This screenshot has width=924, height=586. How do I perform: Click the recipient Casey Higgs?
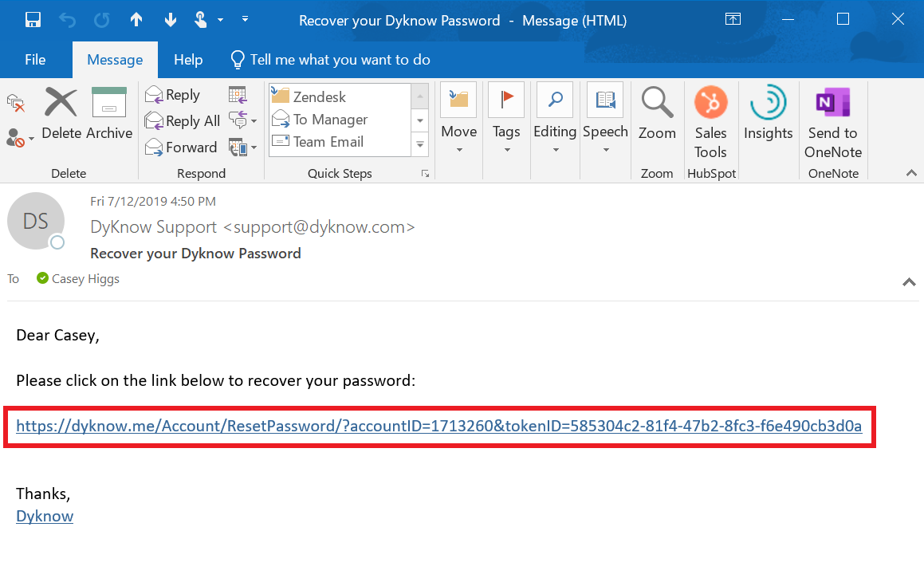click(x=85, y=279)
